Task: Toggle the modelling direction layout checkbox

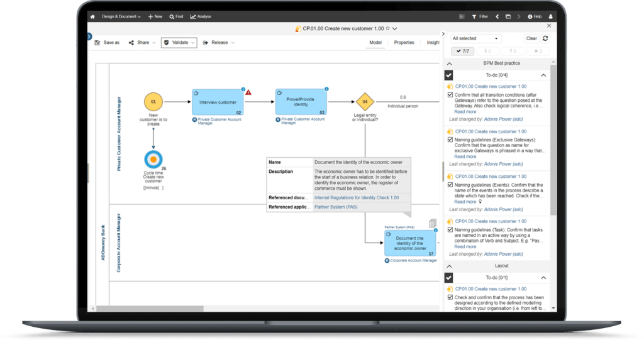Action: [450, 297]
